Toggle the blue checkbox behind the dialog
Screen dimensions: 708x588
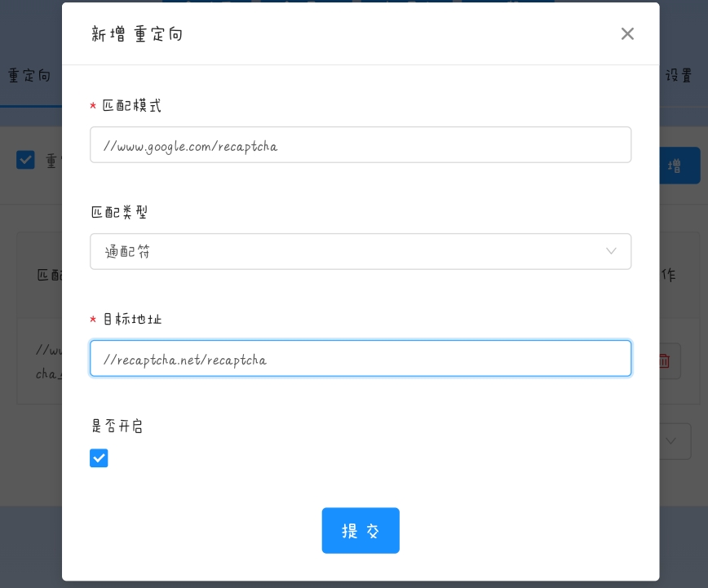coord(26,160)
